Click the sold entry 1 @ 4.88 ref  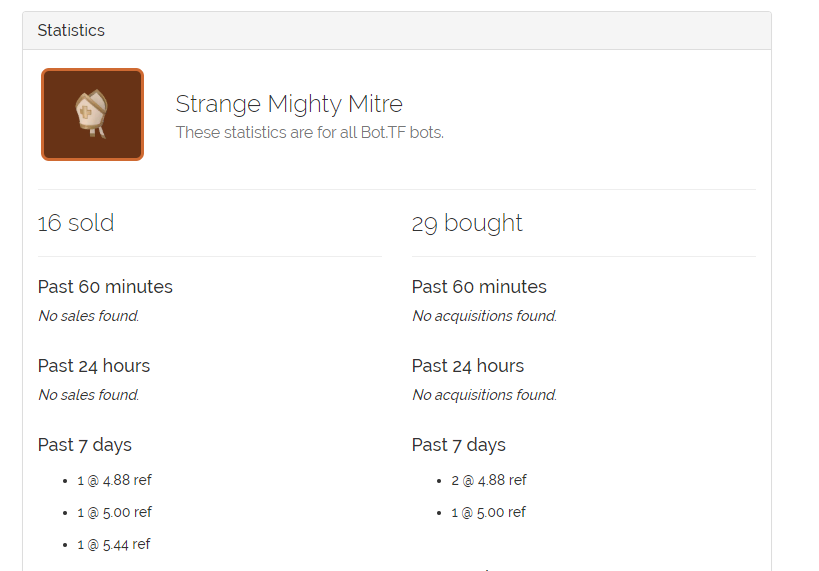tap(114, 480)
